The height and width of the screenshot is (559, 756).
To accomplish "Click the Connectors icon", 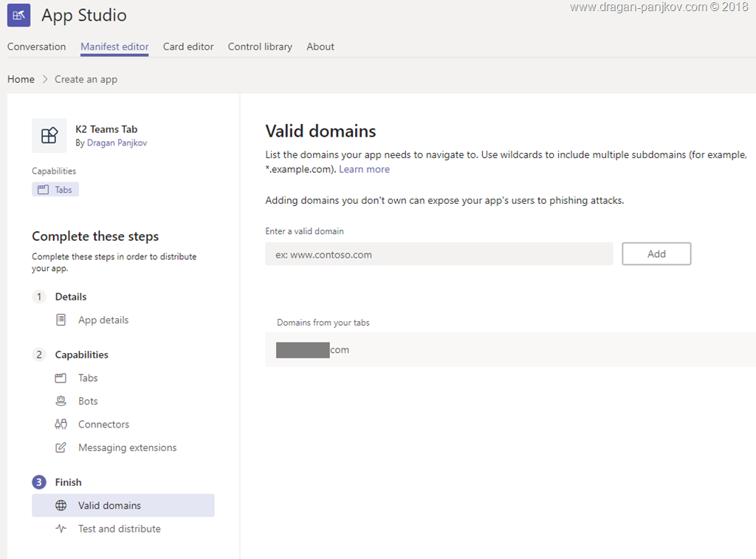I will (61, 425).
